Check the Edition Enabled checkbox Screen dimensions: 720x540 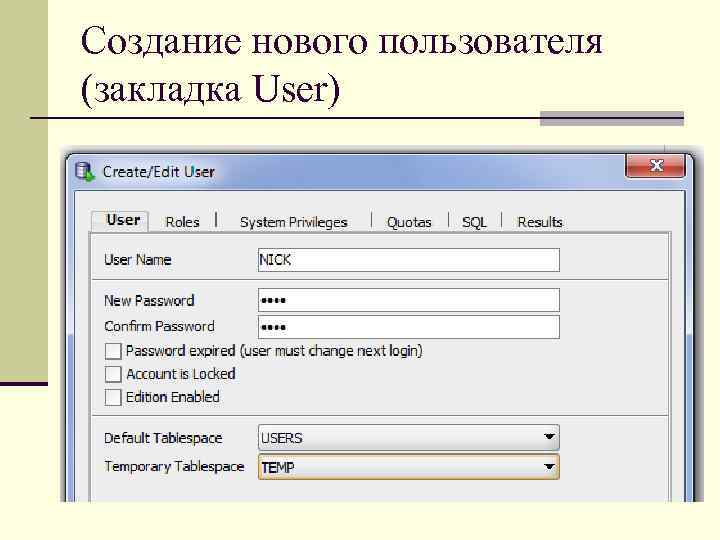(113, 397)
